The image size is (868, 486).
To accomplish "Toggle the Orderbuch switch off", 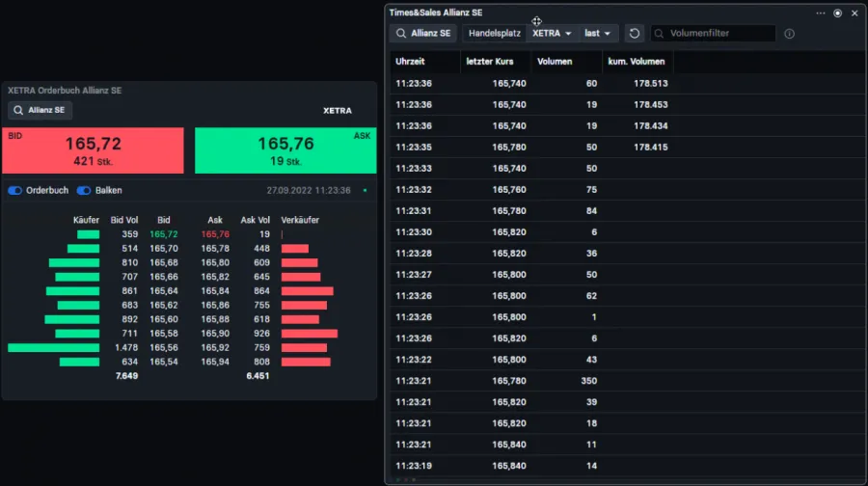I will (x=15, y=191).
